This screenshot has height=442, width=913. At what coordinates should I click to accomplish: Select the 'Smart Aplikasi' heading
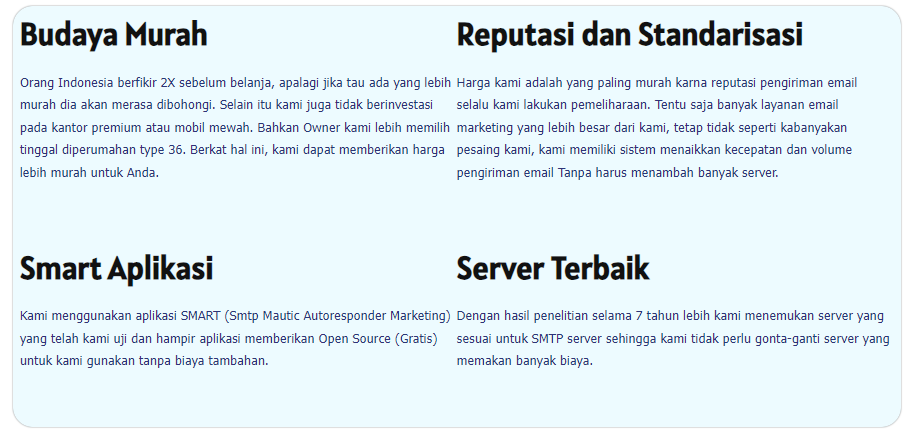pyautogui.click(x=116, y=269)
